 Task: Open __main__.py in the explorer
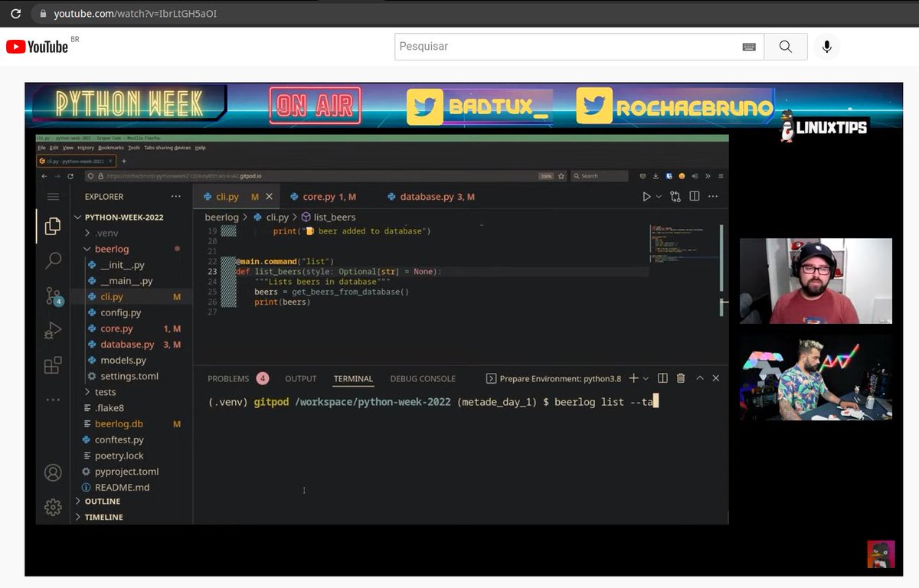[x=126, y=281]
